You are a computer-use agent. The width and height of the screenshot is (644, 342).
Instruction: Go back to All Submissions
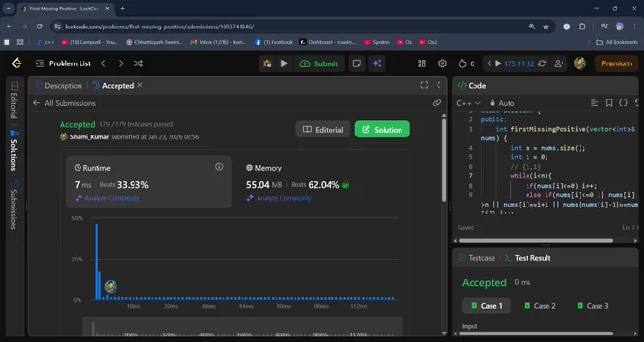[64, 103]
